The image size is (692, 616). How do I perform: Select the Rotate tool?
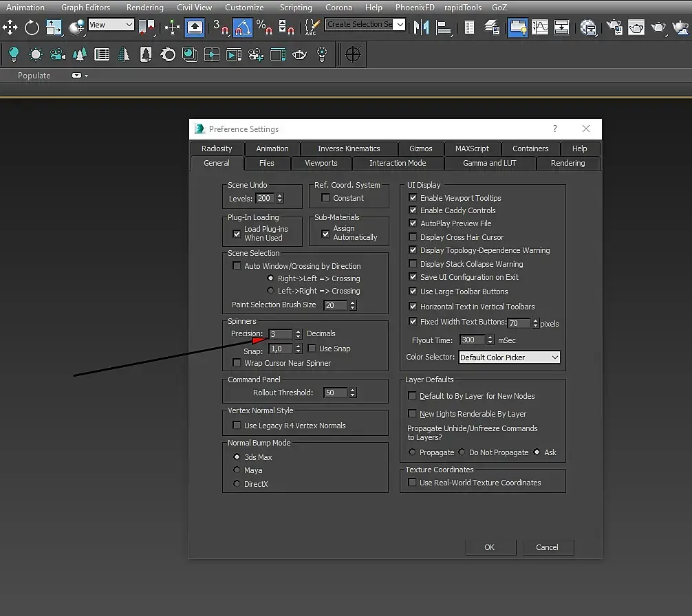click(32, 27)
